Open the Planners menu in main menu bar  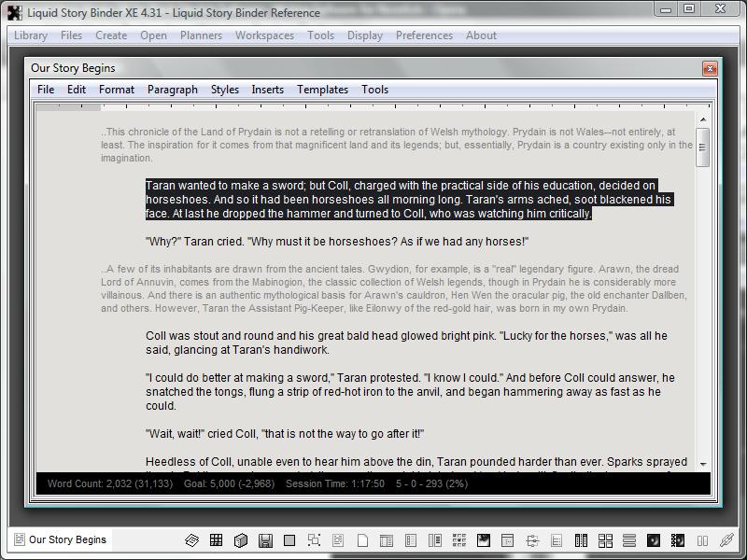coord(201,35)
